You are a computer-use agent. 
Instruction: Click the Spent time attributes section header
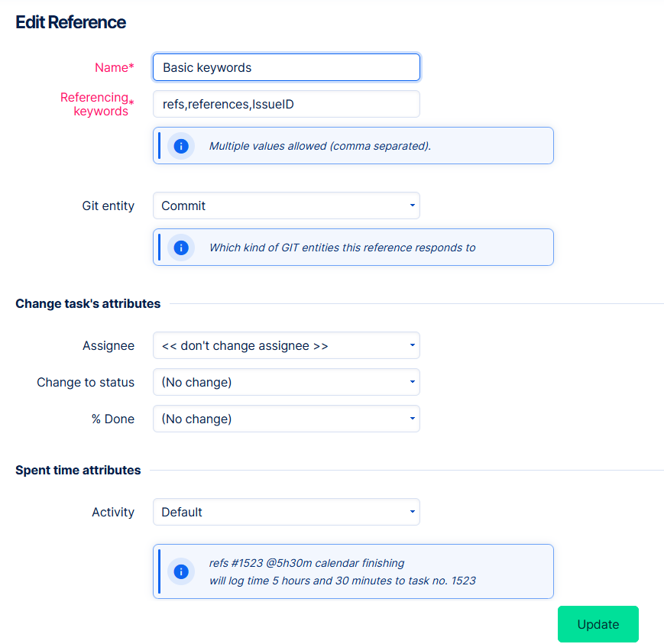pos(78,470)
